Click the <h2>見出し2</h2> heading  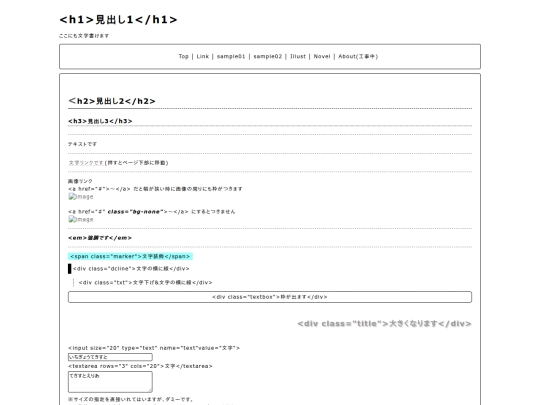point(112,101)
